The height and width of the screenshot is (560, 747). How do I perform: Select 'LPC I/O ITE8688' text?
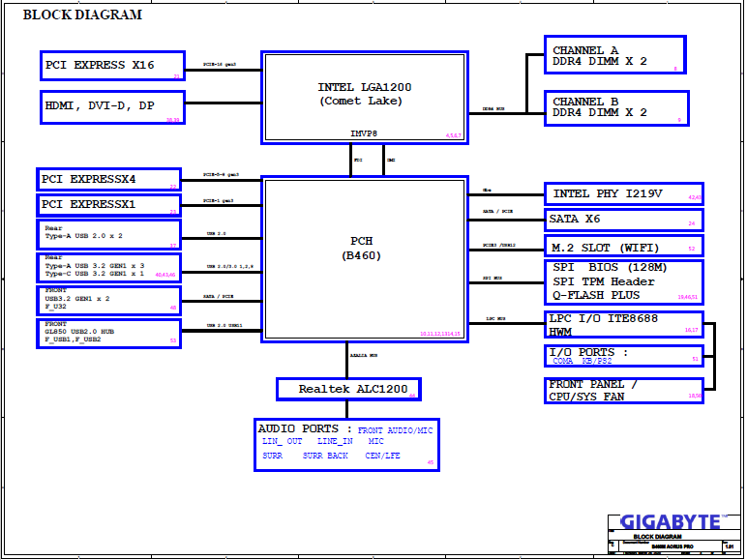(603, 318)
